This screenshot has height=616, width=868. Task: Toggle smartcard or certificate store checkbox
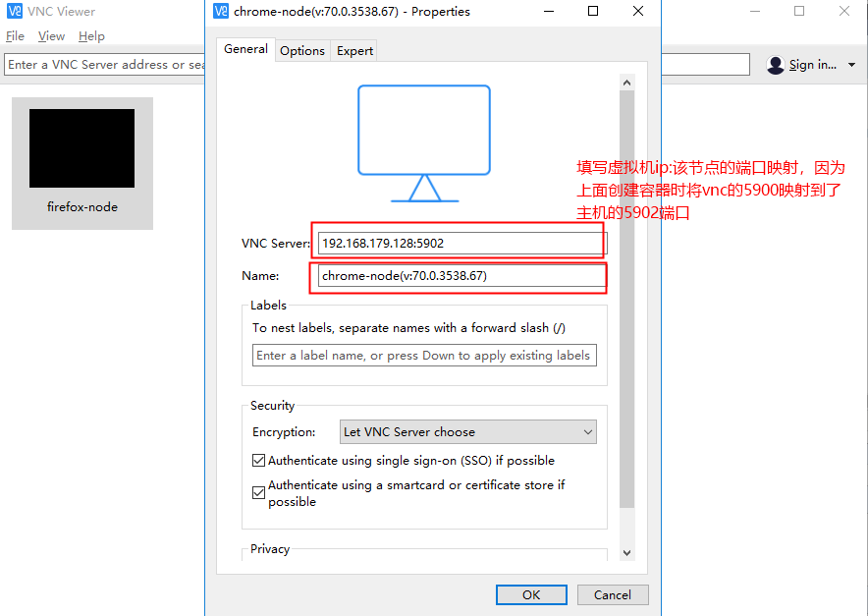click(x=258, y=492)
